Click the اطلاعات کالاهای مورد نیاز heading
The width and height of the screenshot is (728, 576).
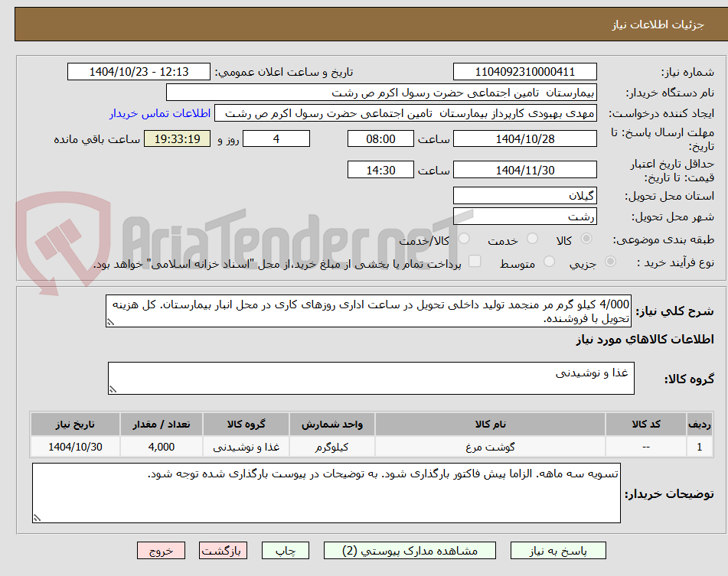pos(645,339)
